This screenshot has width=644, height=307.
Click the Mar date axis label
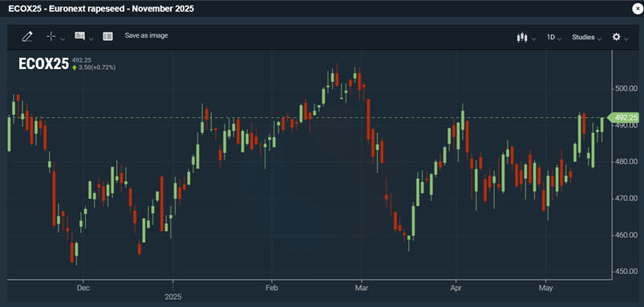(x=362, y=288)
